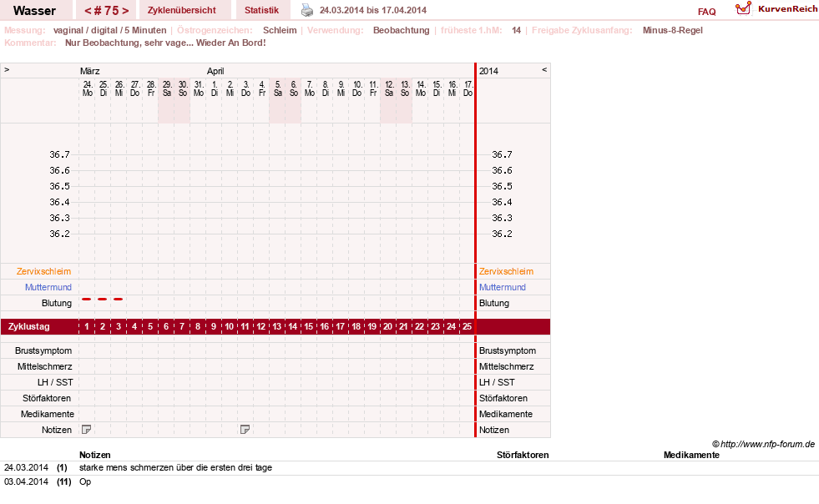Click the 'Schleim' Östrogenzeichen value

coord(280,30)
